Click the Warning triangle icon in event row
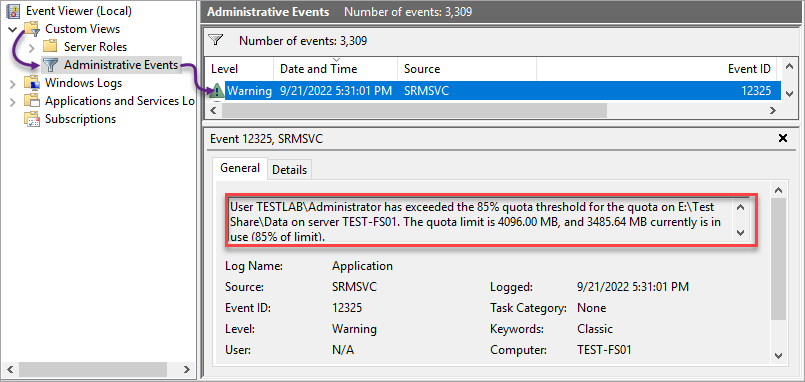 pyautogui.click(x=217, y=91)
